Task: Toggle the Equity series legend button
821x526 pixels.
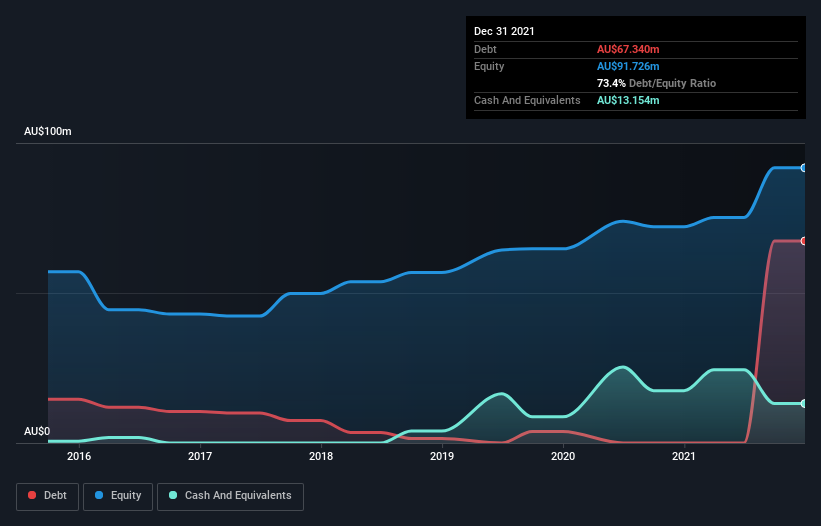Action: [x=118, y=496]
